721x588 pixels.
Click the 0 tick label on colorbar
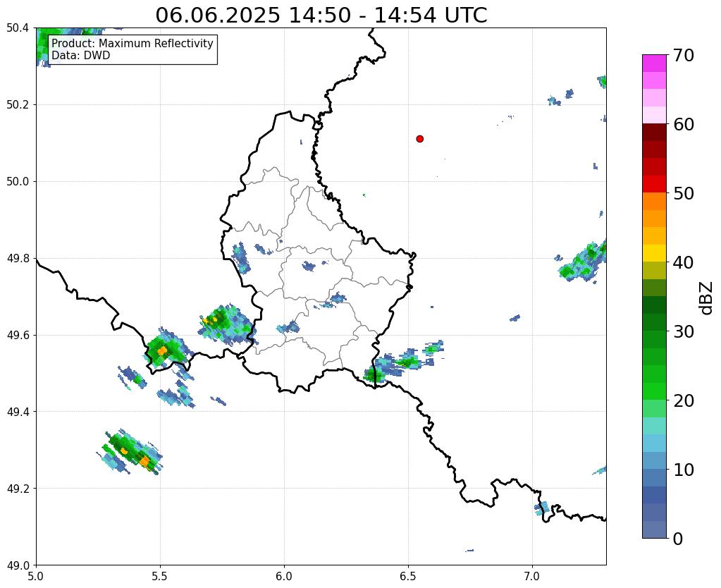678,539
